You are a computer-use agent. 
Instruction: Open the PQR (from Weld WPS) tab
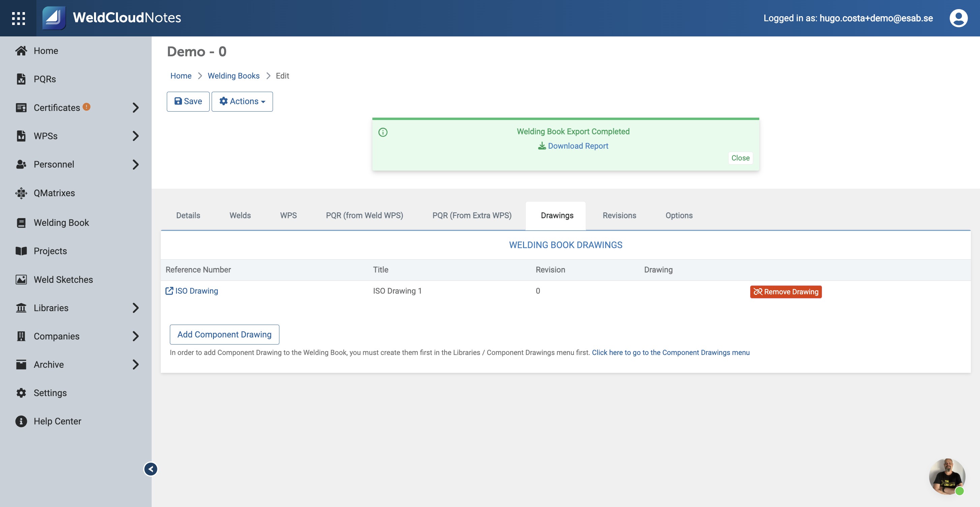point(364,215)
